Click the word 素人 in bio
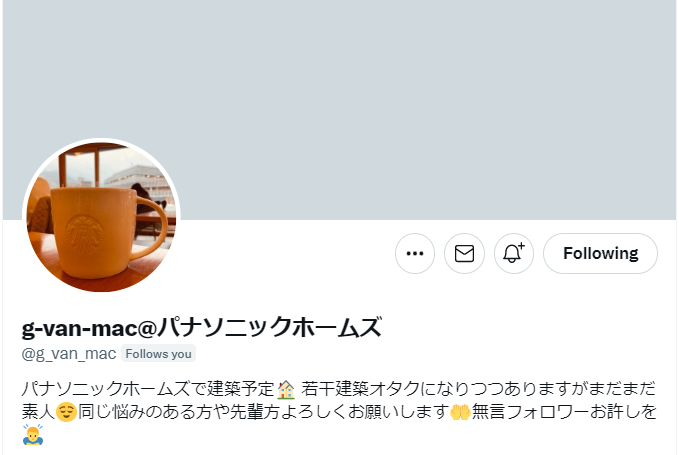The image size is (679, 455). (x=39, y=411)
